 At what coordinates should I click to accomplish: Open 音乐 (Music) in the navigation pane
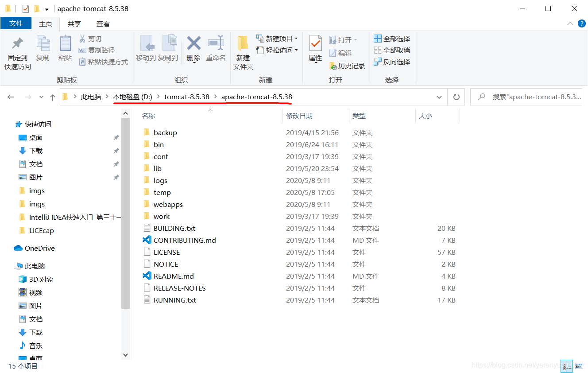click(35, 346)
